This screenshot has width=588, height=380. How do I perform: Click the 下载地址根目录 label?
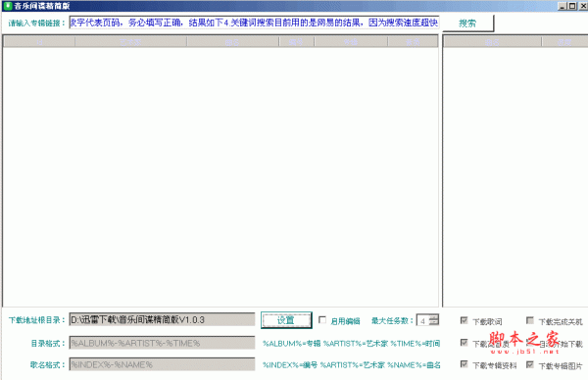[x=37, y=320]
